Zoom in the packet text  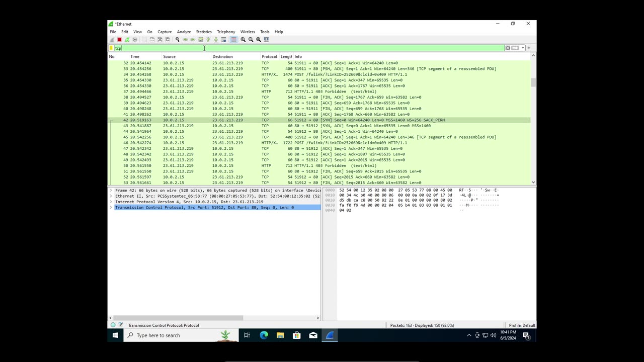point(243,40)
